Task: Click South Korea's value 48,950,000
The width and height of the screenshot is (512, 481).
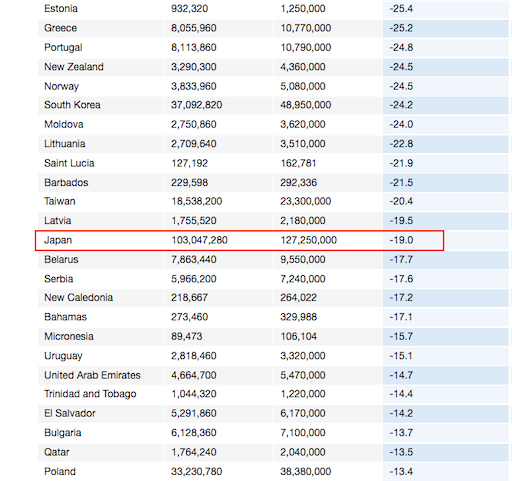Action: [x=306, y=105]
